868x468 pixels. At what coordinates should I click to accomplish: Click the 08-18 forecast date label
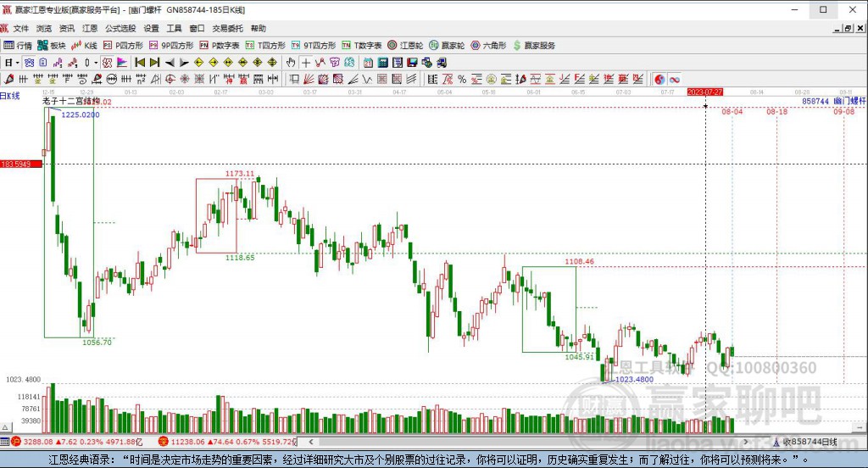coord(776,112)
